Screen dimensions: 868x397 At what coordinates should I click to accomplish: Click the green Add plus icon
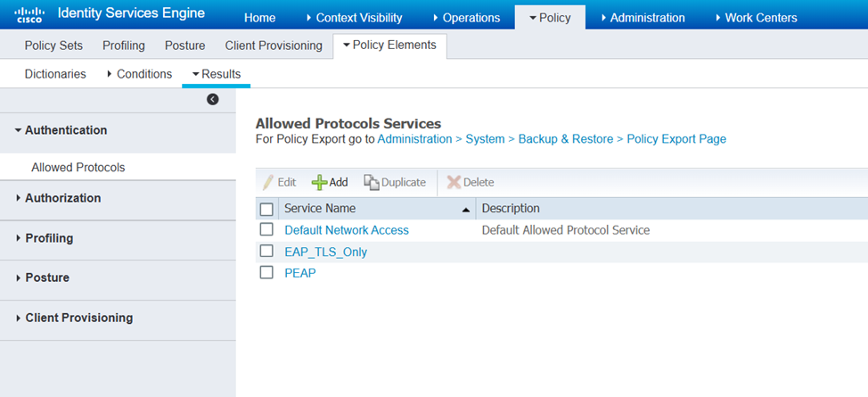319,182
